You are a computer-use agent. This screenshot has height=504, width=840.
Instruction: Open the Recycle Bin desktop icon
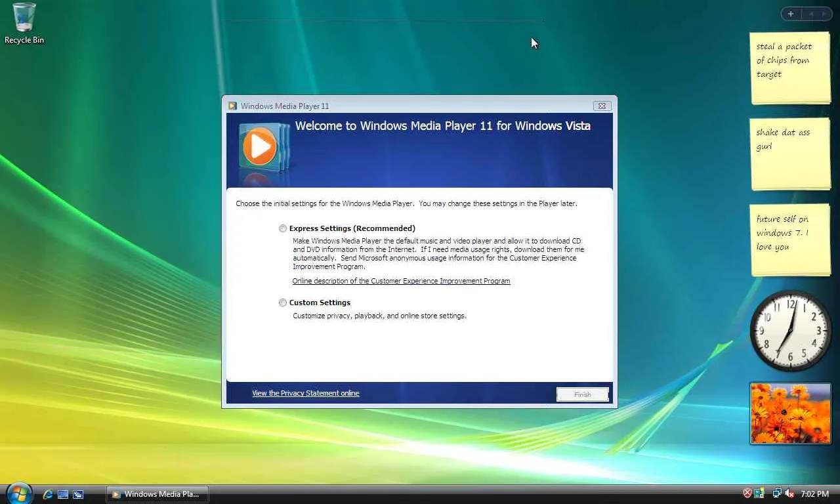[24, 24]
